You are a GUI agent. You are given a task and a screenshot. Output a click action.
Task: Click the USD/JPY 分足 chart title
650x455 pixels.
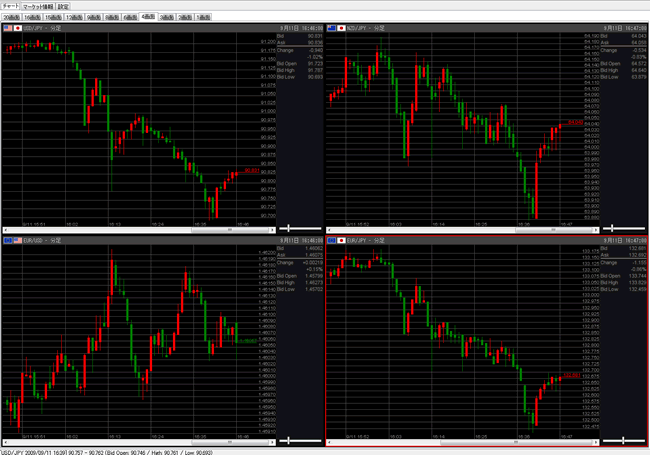pyautogui.click(x=42, y=28)
